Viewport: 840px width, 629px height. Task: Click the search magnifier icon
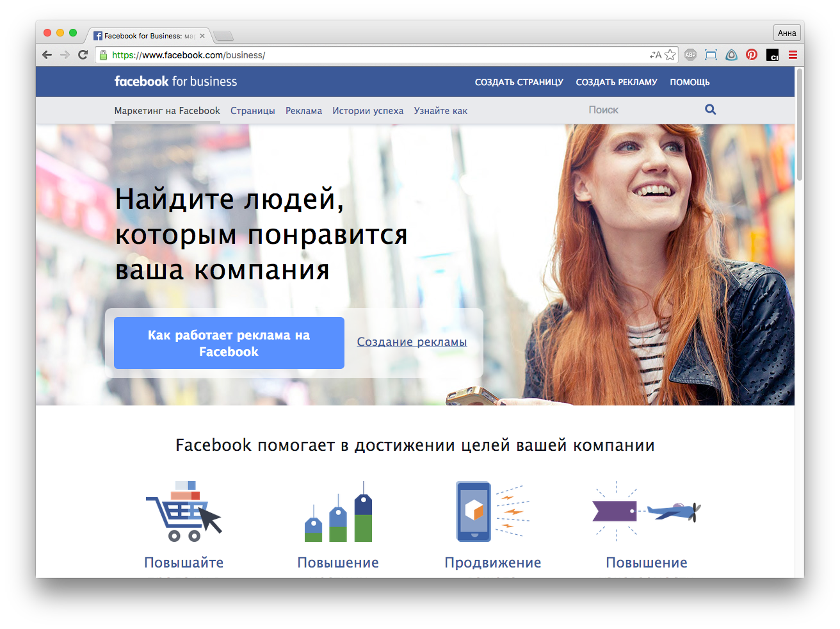(710, 110)
